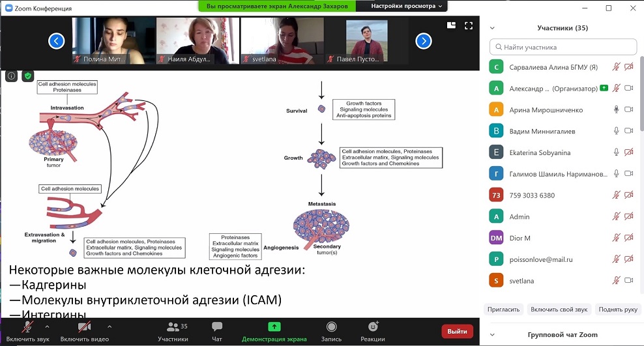Click the Пригласить invite button
The width and height of the screenshot is (644, 346).
coord(504,310)
